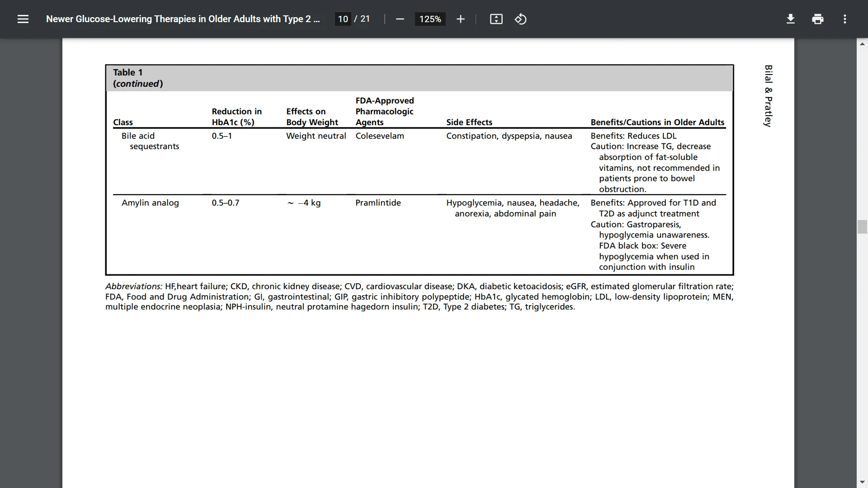This screenshot has width=868, height=488.
Task: Print the document
Action: (x=817, y=19)
